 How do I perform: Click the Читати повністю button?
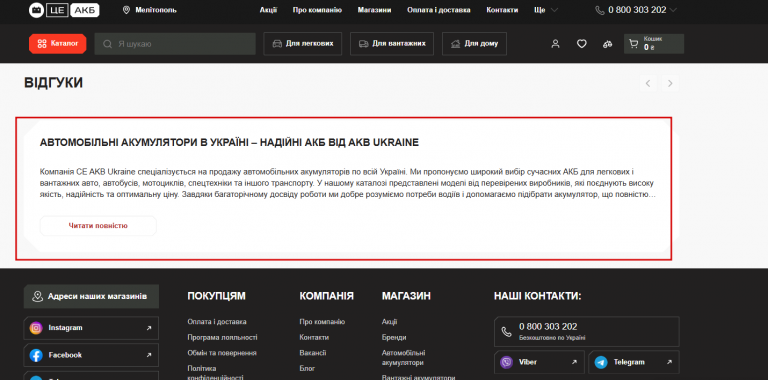click(98, 226)
